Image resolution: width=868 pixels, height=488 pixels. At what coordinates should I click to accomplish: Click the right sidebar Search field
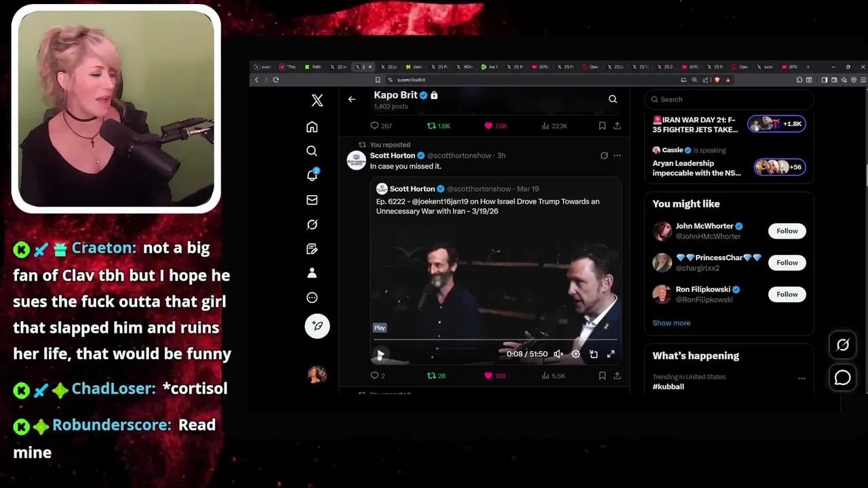click(x=729, y=99)
